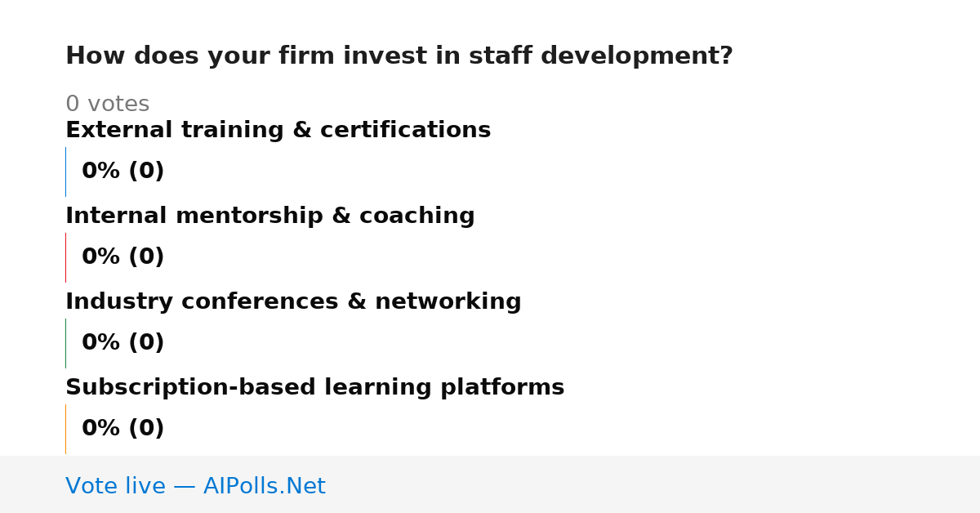This screenshot has width=980, height=513.
Task: Click 0% (0) result under Internal mentorship
Action: click(x=122, y=256)
